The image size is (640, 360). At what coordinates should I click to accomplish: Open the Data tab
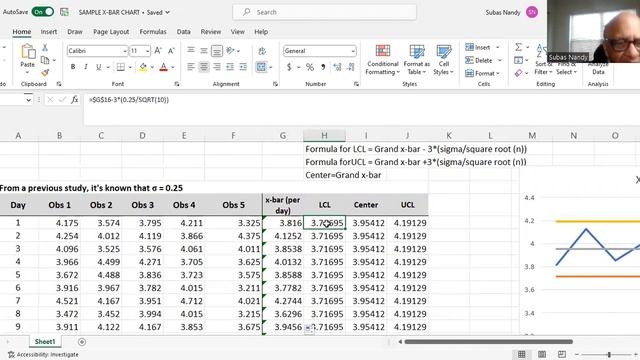(183, 31)
